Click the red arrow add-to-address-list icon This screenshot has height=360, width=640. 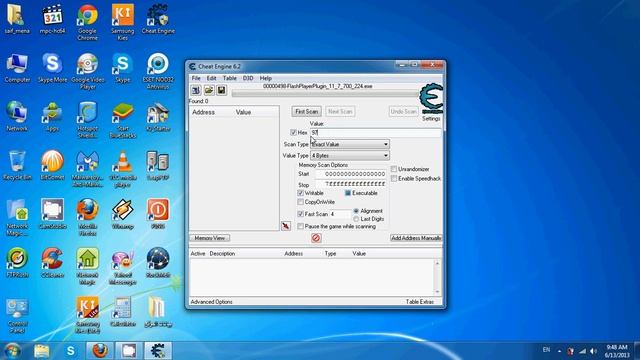coord(286,226)
